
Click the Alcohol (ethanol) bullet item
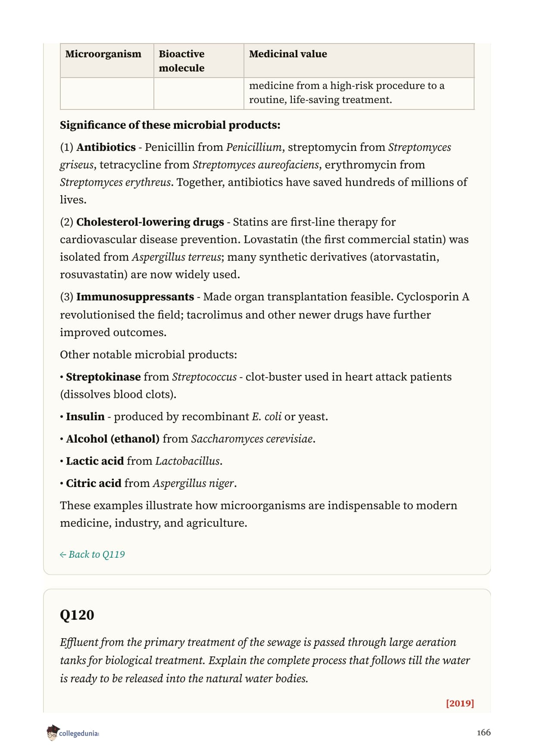tap(187, 439)
